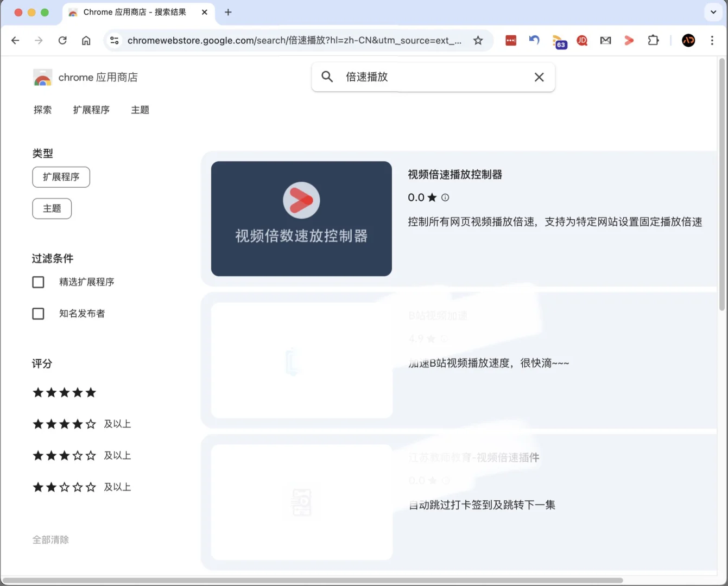Open the 视频倍速播放控制器 extension listing
The image size is (728, 586).
click(x=454, y=174)
